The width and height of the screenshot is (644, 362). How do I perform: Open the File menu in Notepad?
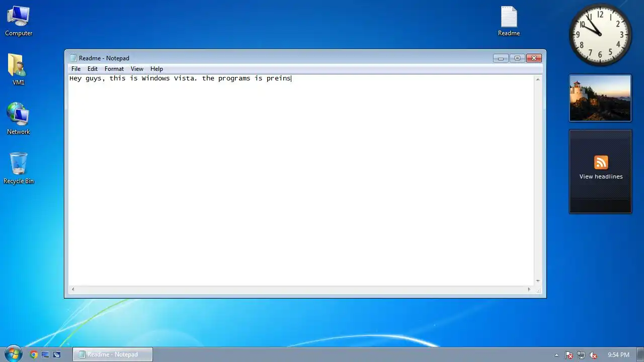76,69
